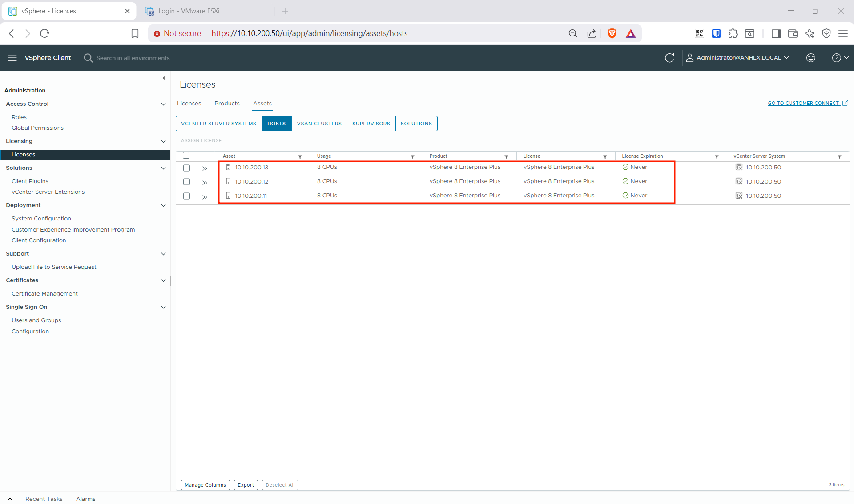Collapse the left navigation sidebar
Viewport: 854px width, 504px height.
coord(165,78)
